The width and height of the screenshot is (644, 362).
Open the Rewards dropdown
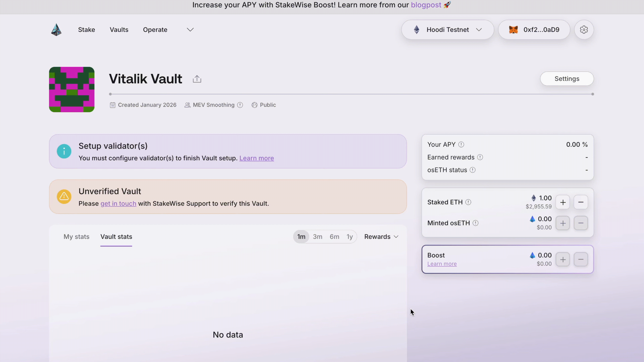tap(381, 237)
